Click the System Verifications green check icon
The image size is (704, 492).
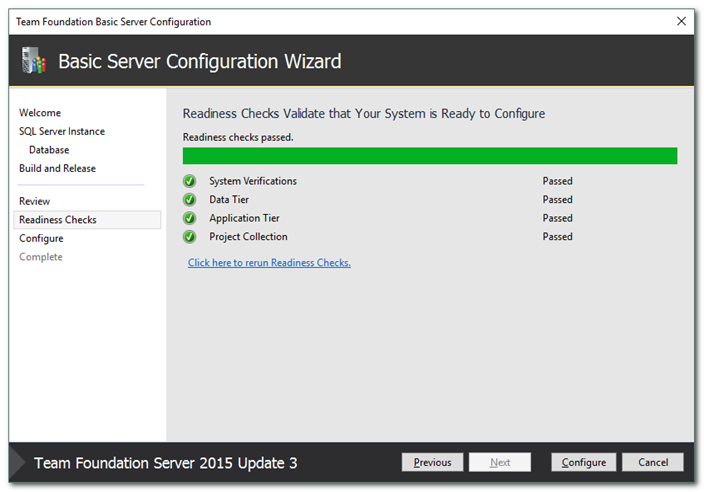189,181
